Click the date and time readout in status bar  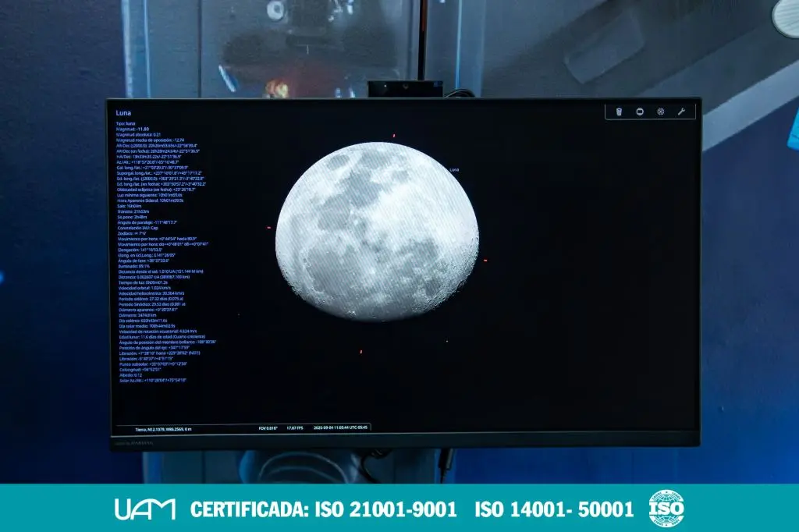340,427
